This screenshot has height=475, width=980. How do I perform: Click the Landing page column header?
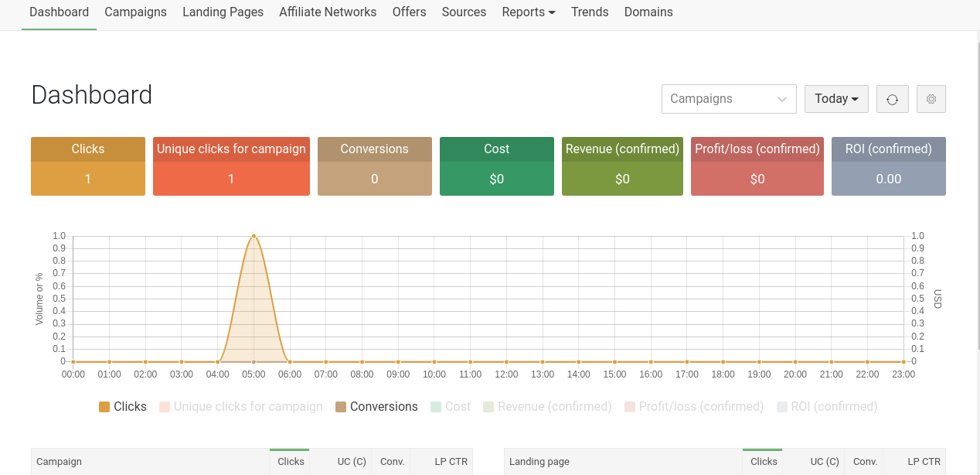tap(623, 462)
